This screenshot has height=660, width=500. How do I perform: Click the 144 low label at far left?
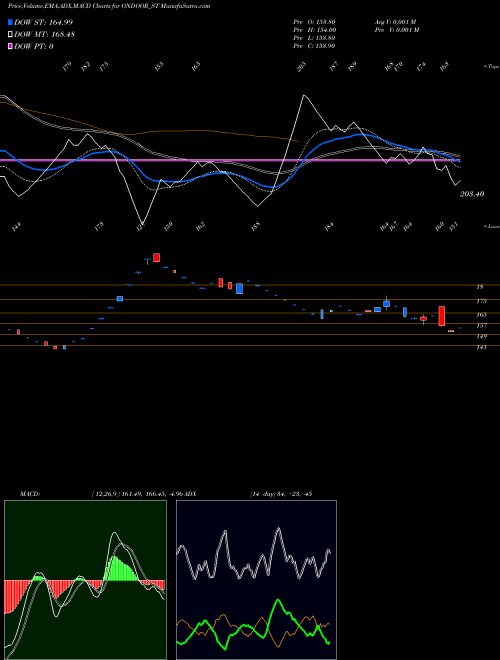coord(16,228)
